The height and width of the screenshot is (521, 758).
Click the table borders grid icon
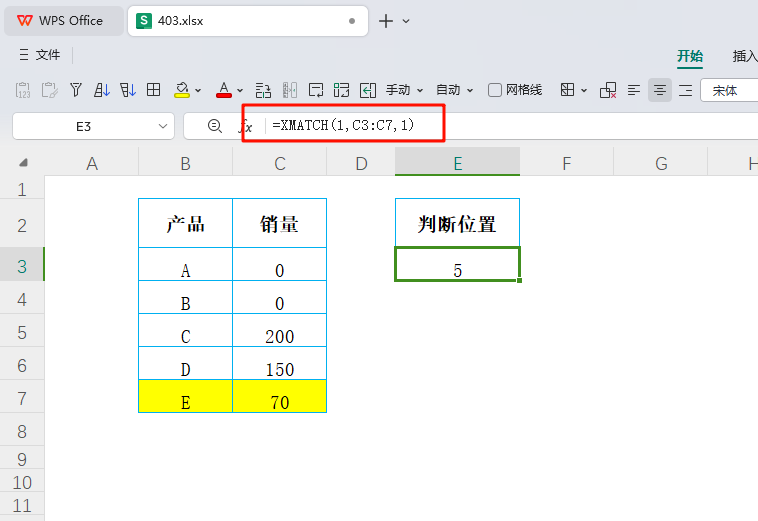(x=154, y=90)
